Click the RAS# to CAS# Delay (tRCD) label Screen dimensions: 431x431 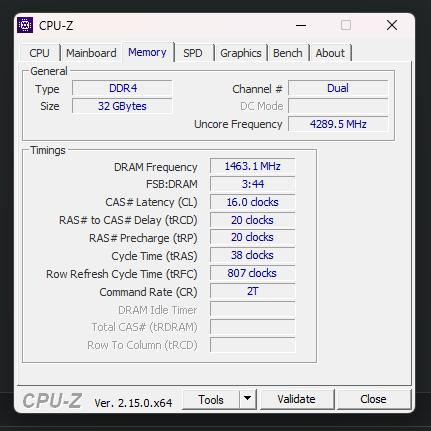(x=128, y=220)
